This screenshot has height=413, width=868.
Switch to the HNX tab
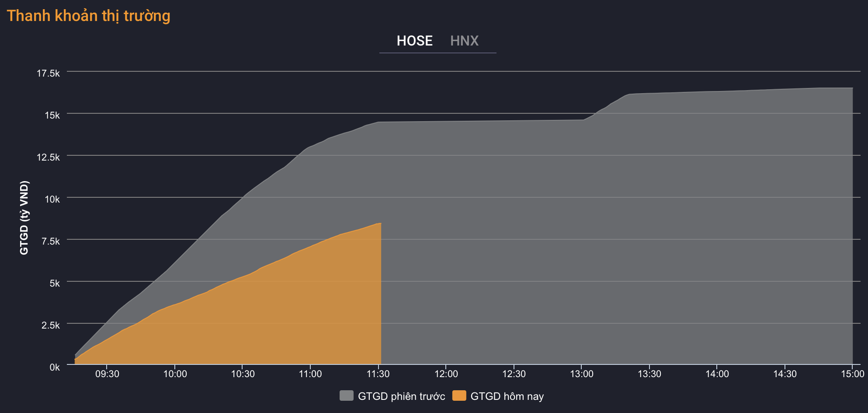[x=464, y=41]
